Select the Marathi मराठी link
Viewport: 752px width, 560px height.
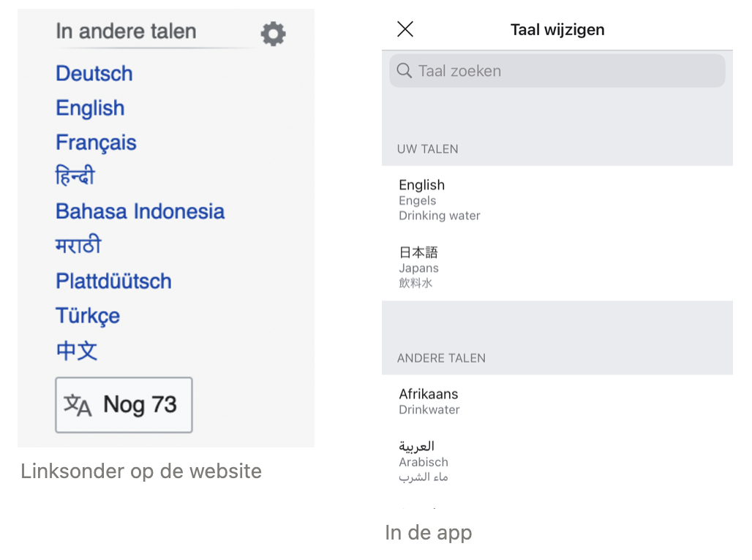78,245
